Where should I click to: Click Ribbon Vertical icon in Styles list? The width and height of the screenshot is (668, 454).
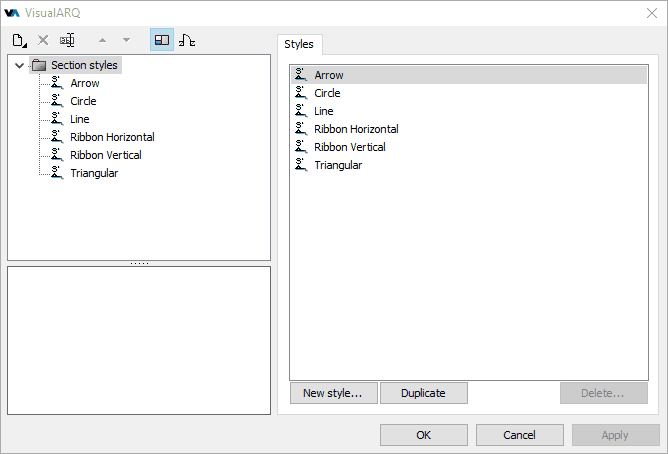tap(301, 146)
